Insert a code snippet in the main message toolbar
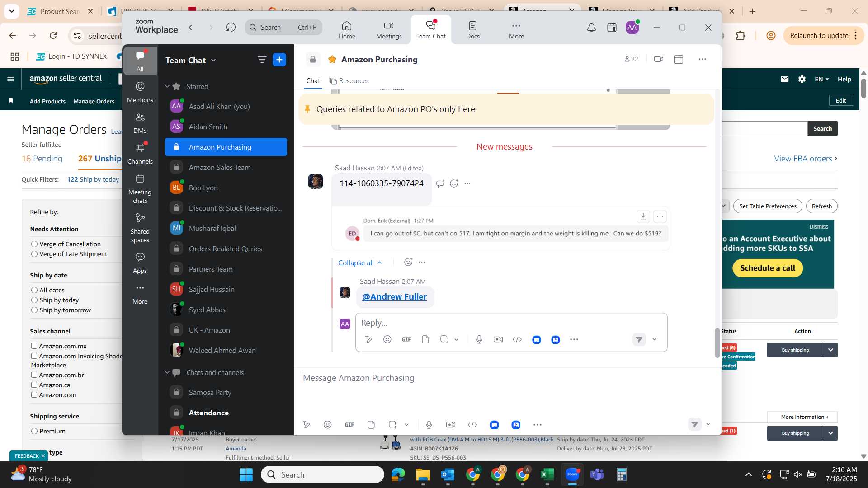 (x=472, y=425)
